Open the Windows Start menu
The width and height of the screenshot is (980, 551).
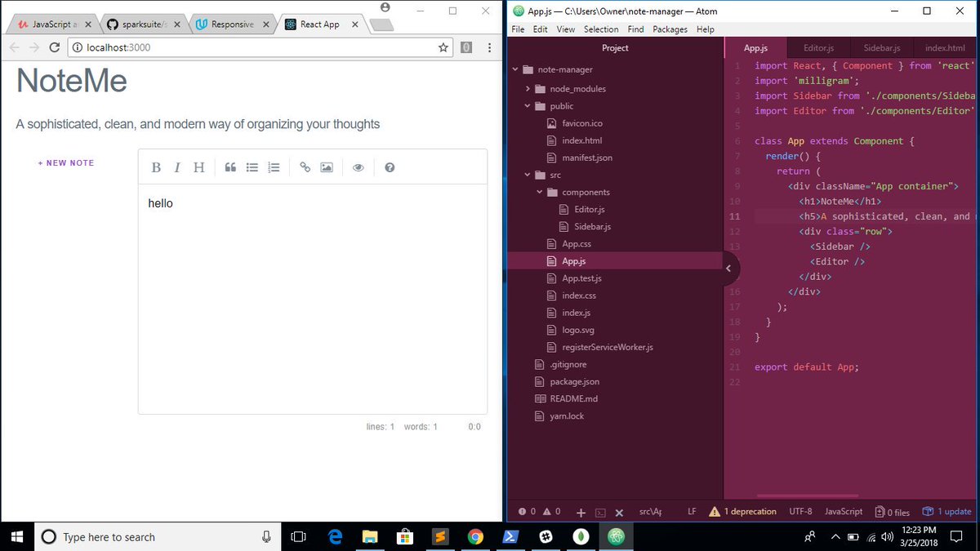[x=17, y=536]
